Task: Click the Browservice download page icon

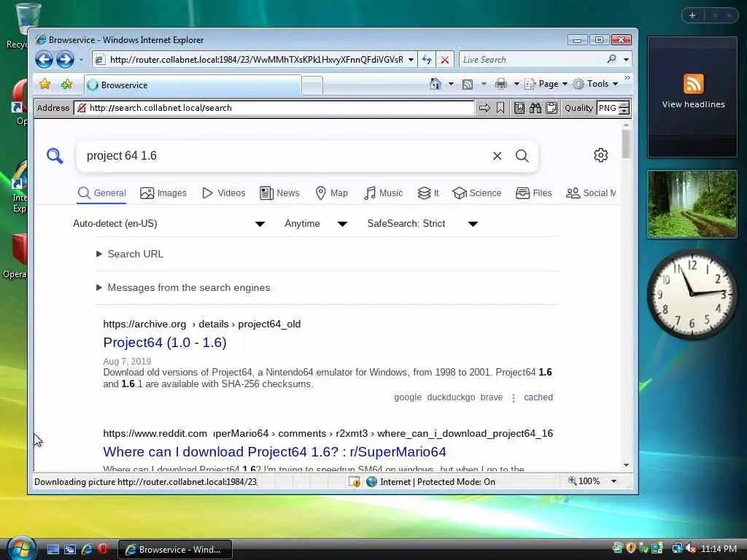Action: (519, 108)
